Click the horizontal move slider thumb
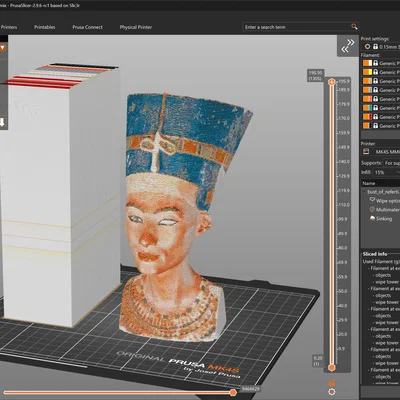The height and width of the screenshot is (400, 400). (233, 393)
